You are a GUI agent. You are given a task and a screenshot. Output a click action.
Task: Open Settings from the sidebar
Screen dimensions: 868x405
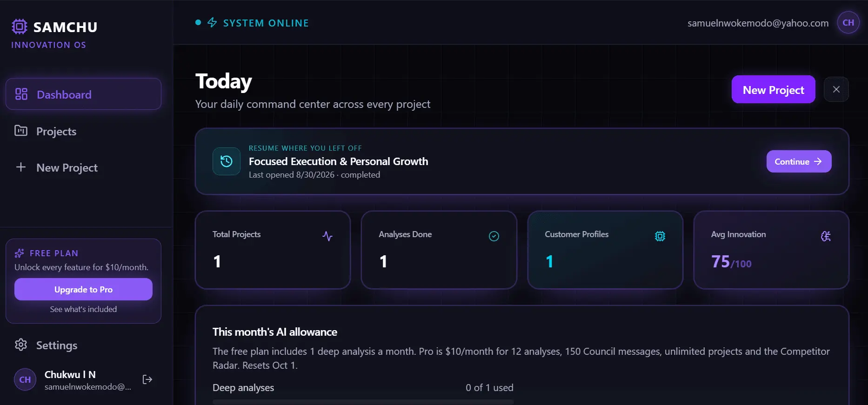(84, 345)
